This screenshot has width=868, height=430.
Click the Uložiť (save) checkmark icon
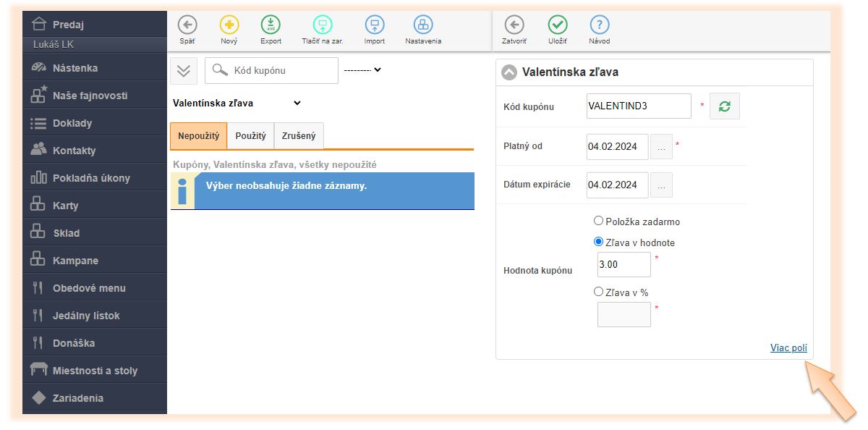[x=557, y=25]
